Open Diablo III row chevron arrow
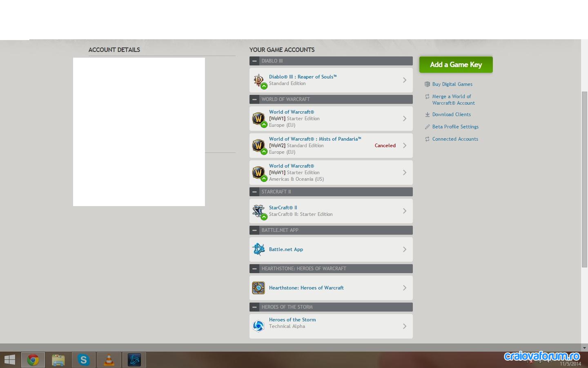 pos(405,80)
